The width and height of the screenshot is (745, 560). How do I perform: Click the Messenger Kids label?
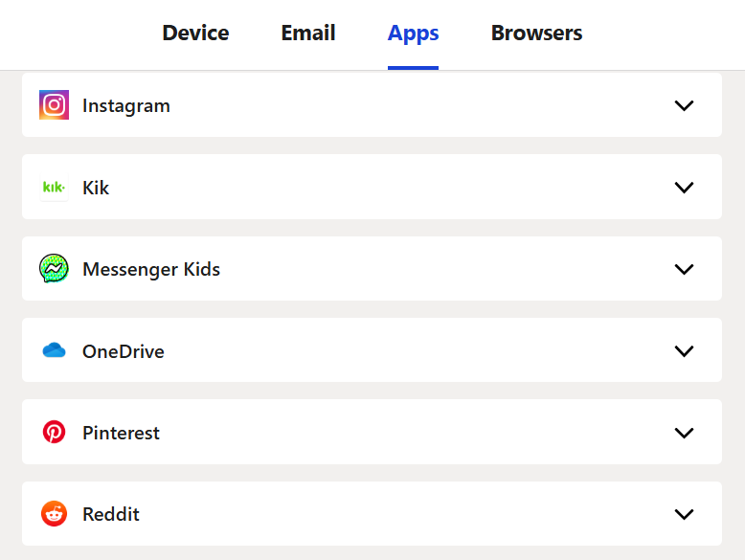pos(151,270)
